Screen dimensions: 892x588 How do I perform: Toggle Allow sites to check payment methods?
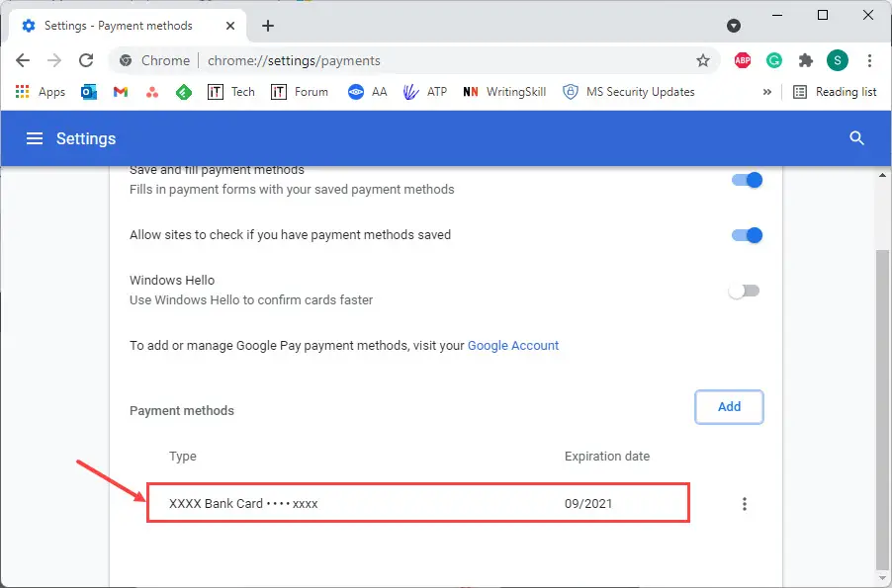747,235
